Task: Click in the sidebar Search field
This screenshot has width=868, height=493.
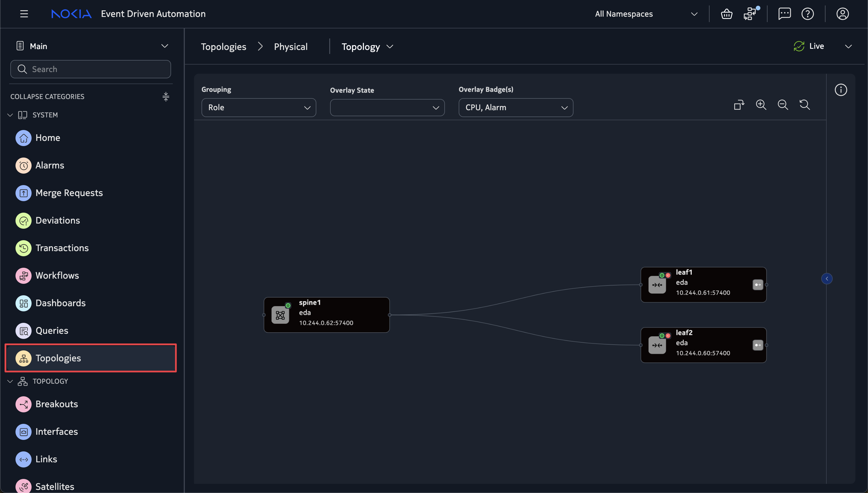Action: [x=90, y=69]
